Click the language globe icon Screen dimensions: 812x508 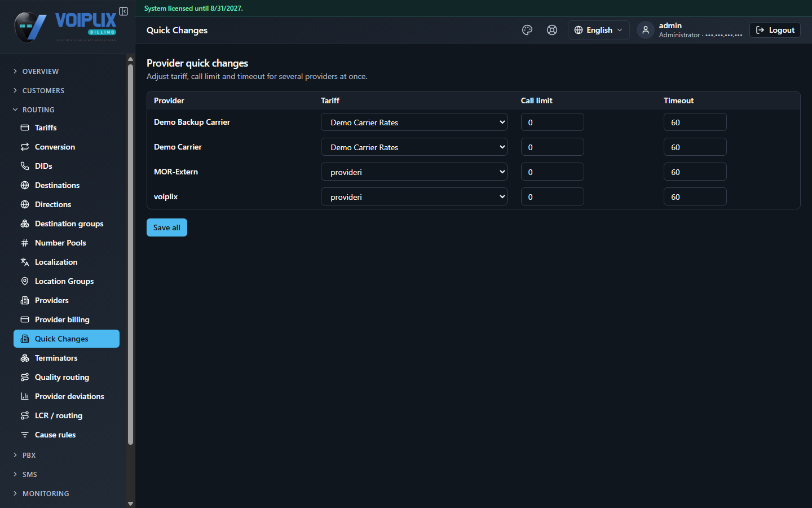[x=579, y=30]
